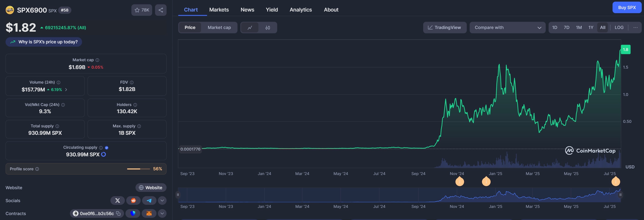
Task: Open the Reddit social link
Action: (133, 200)
